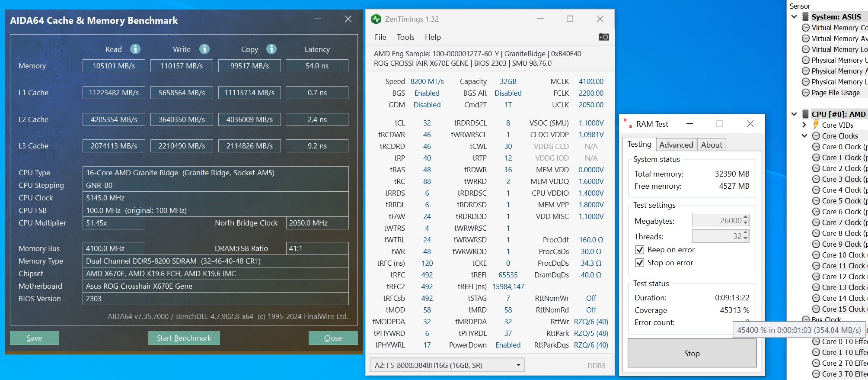Image resolution: width=868 pixels, height=380 pixels.
Task: Increase Megabytes with the up spinner arrow
Action: [746, 218]
